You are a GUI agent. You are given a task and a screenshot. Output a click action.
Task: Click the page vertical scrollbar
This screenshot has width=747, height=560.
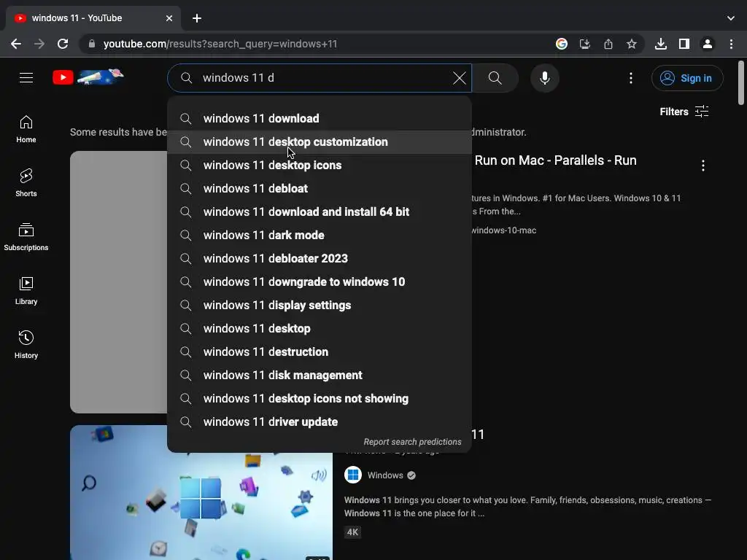point(741,82)
